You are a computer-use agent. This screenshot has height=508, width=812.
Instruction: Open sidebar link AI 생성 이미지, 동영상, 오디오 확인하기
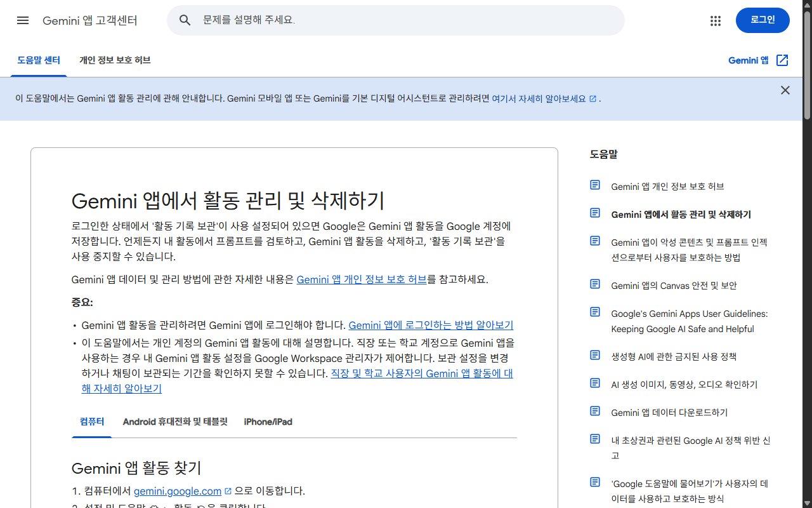[x=684, y=385]
